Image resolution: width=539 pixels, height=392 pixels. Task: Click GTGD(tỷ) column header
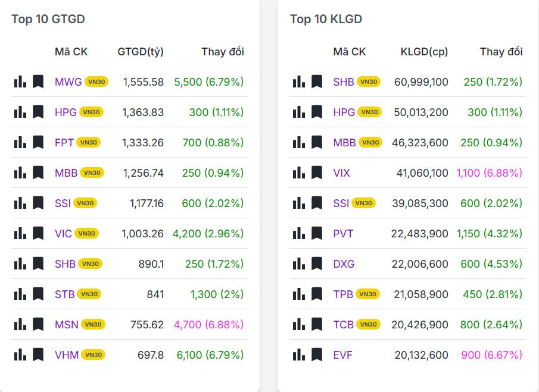click(x=141, y=52)
